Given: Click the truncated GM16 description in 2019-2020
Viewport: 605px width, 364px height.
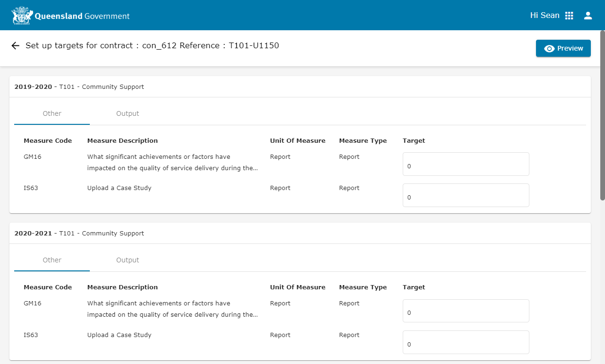Looking at the screenshot, I should click(173, 162).
